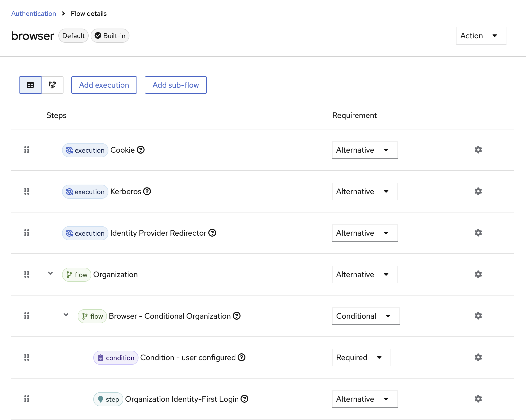Switch to flow diagram view toggle
Screen dimensions: 526x420
(52, 85)
